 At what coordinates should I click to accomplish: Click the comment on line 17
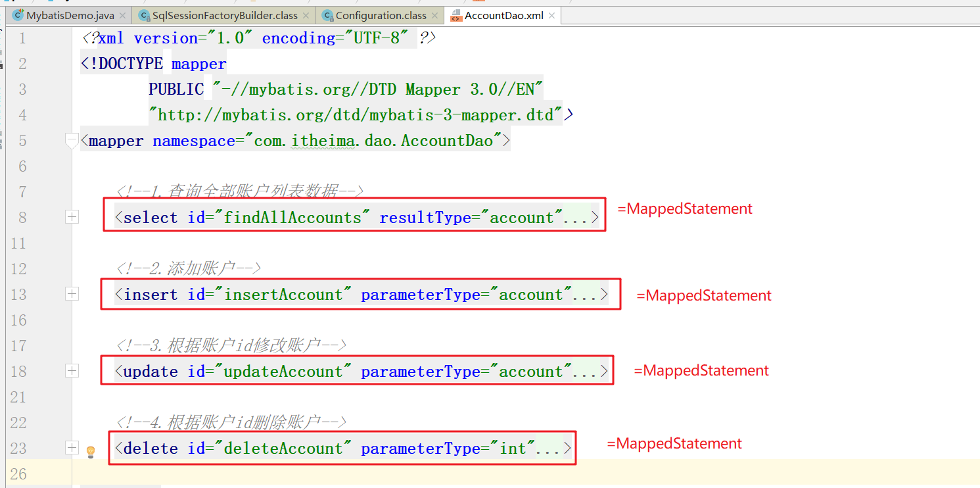pyautogui.click(x=231, y=345)
